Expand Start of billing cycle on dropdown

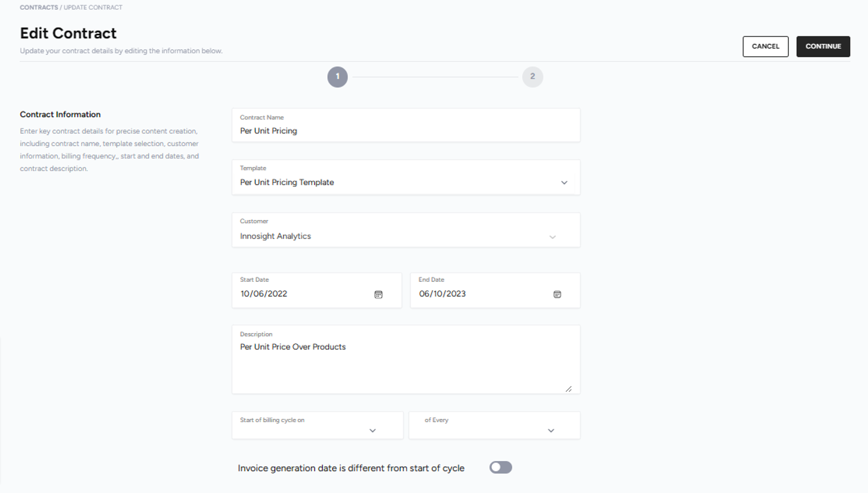[372, 430]
